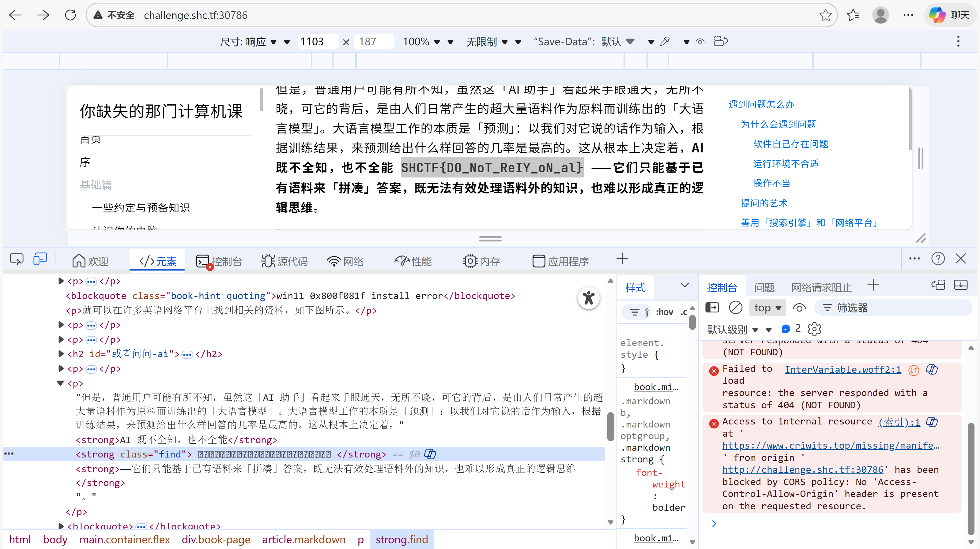
Task: Click the accessibility figure button in Elements panel
Action: coord(589,298)
